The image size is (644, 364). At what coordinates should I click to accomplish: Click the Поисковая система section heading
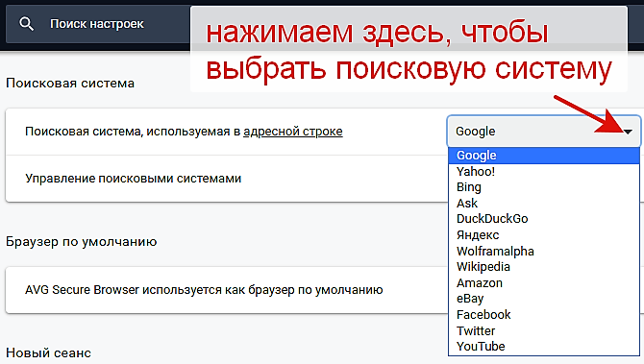[70, 84]
